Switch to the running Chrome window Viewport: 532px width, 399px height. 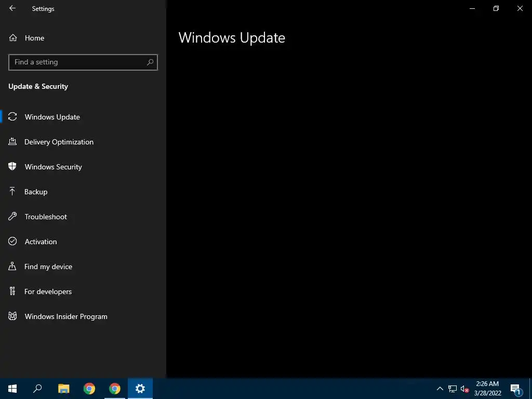115,389
